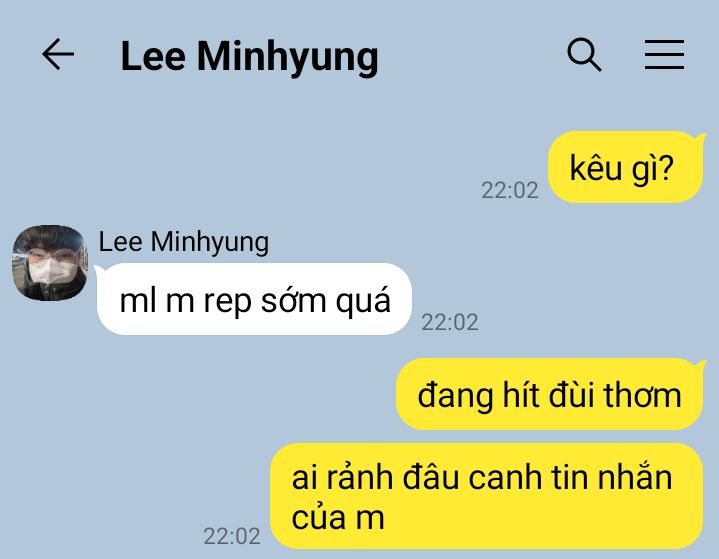
Task: Select the bubble "ai rảnh đâu canh tin nhắn"
Action: (487, 496)
